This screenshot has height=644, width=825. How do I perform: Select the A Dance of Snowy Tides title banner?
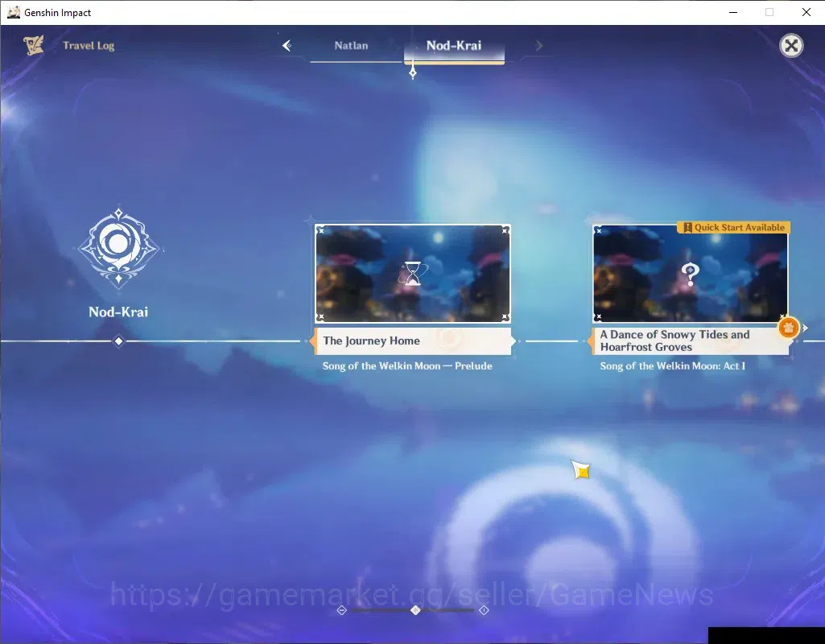691,341
